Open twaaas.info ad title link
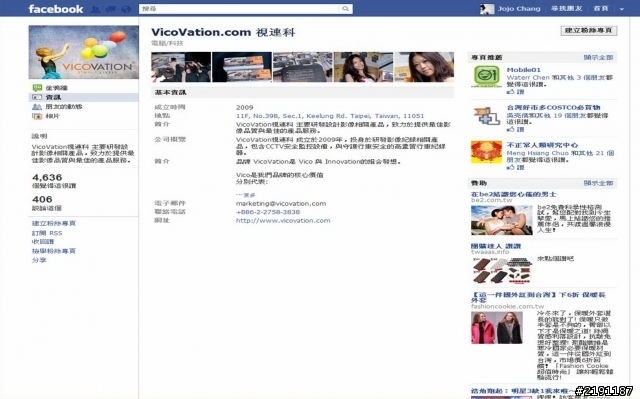 pos(496,246)
